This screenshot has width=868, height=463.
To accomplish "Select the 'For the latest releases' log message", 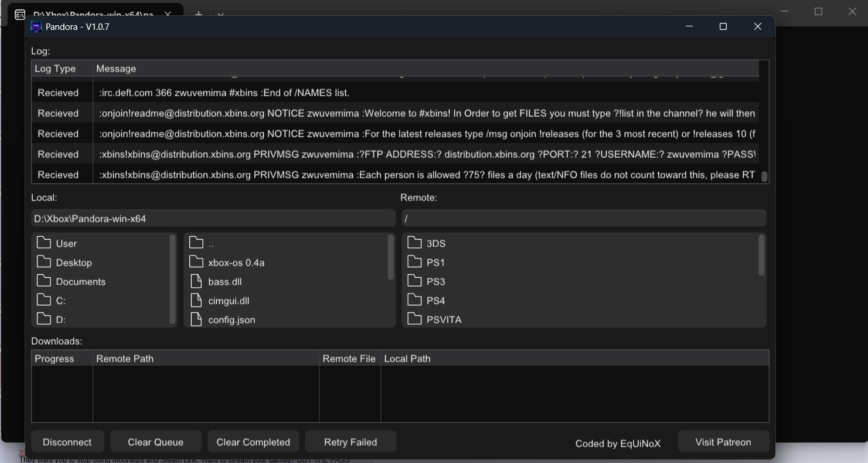I will [427, 134].
